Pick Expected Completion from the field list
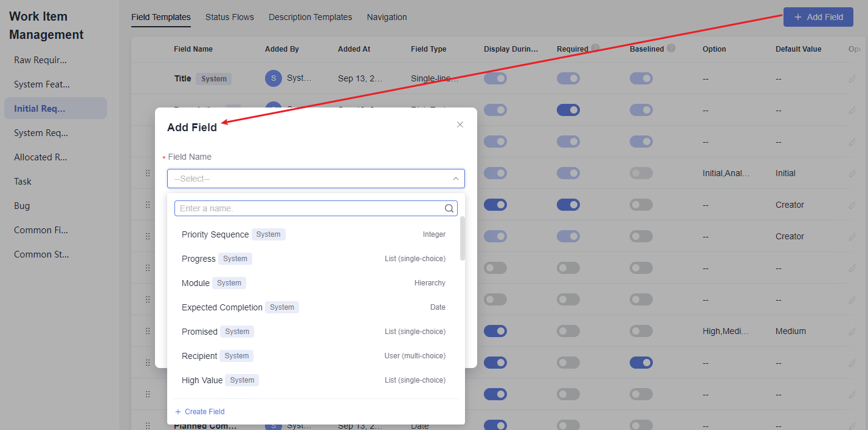This screenshot has width=868, height=430. [x=222, y=307]
